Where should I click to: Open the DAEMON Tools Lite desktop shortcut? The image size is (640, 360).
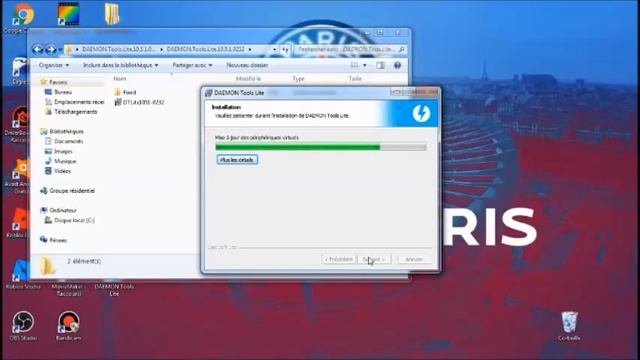pyautogui.click(x=114, y=289)
